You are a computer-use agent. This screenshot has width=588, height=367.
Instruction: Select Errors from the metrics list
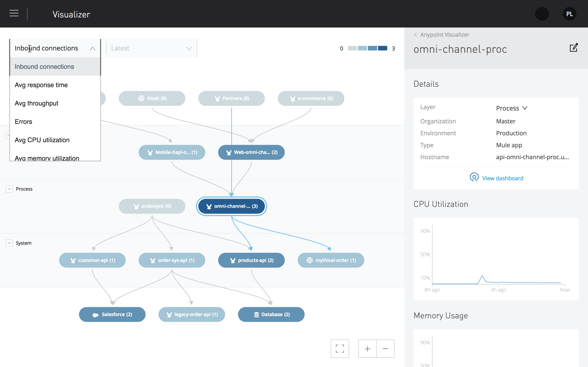point(23,121)
